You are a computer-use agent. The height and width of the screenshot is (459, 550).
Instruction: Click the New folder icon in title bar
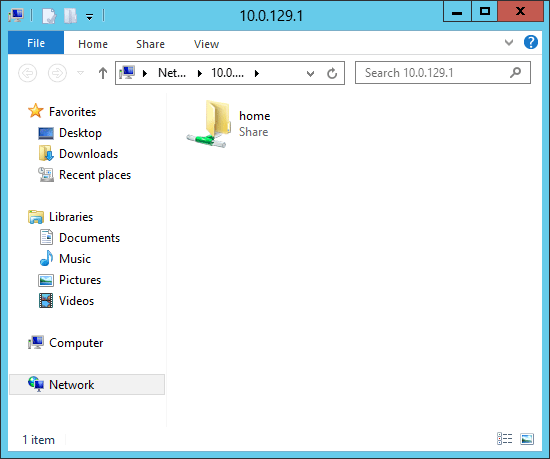point(70,16)
